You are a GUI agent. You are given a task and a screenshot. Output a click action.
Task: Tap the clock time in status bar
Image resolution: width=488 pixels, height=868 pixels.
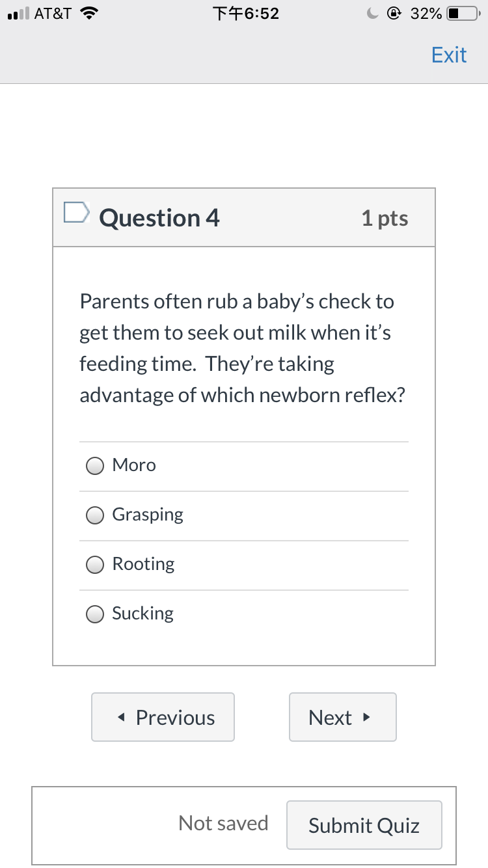pos(246,14)
